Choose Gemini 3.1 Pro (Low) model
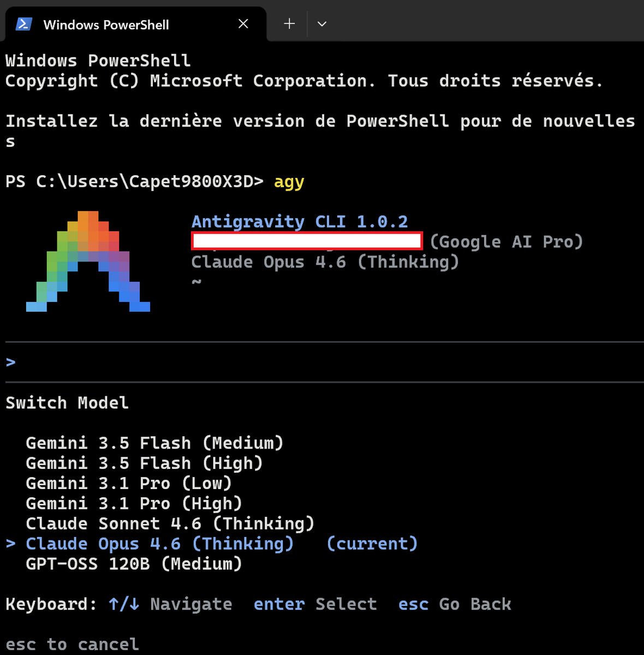Image resolution: width=644 pixels, height=655 pixels. pyautogui.click(x=129, y=483)
